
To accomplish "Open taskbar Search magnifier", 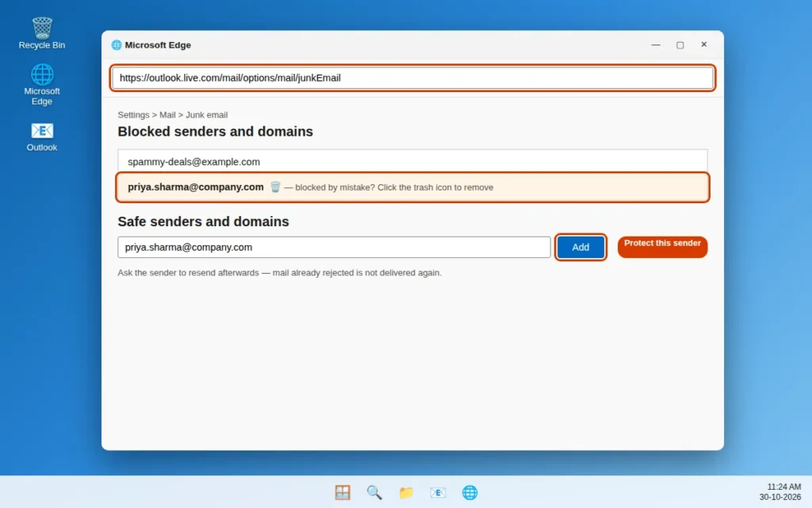I will (x=374, y=492).
